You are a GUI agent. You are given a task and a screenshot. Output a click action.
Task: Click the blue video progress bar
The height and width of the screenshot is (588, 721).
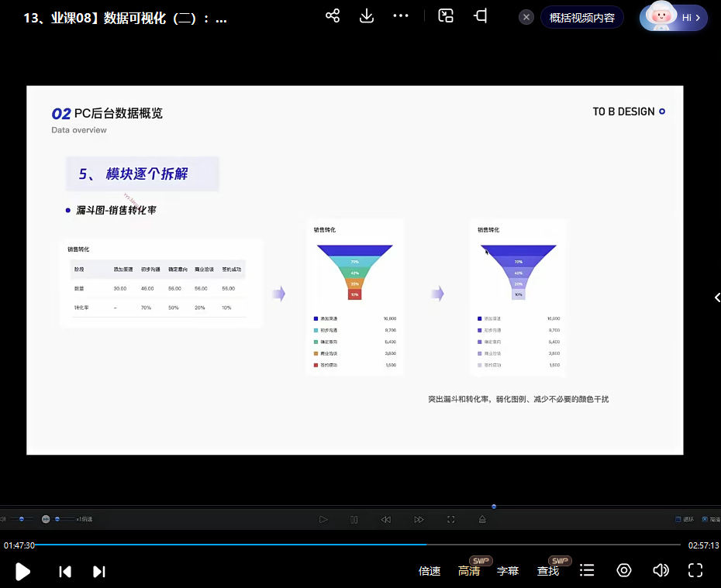[x=233, y=545]
